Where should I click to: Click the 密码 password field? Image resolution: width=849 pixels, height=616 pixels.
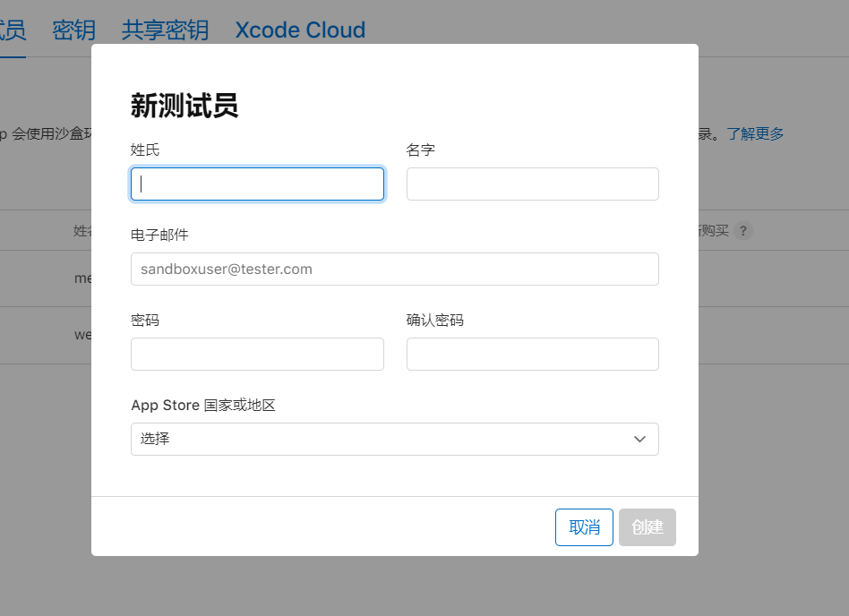[258, 354]
